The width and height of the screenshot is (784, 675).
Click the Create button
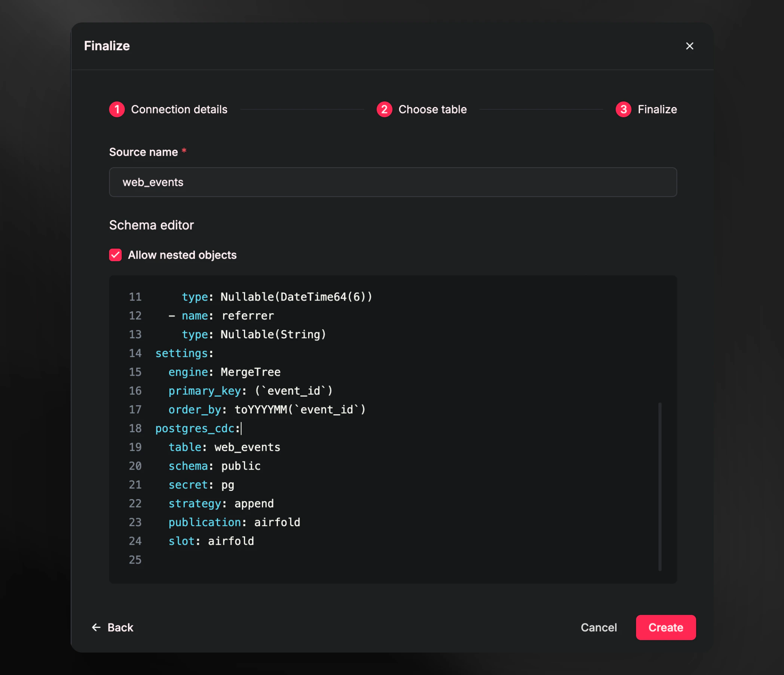tap(665, 627)
